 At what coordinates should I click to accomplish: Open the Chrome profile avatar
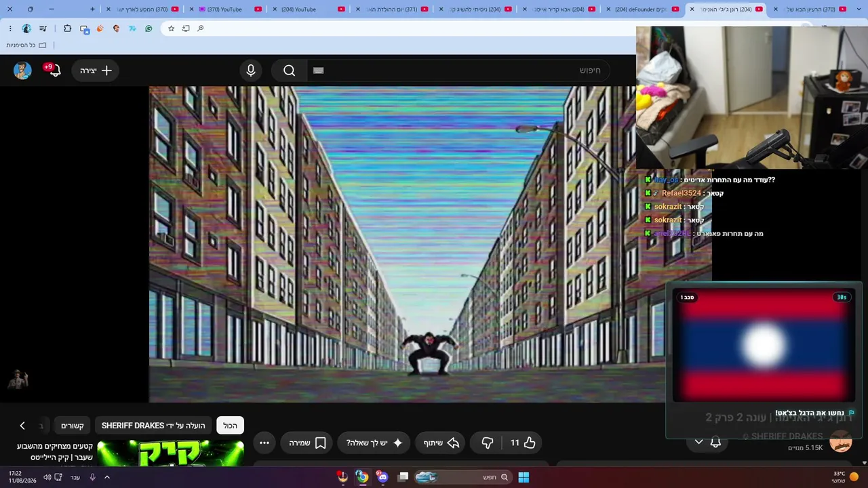26,28
